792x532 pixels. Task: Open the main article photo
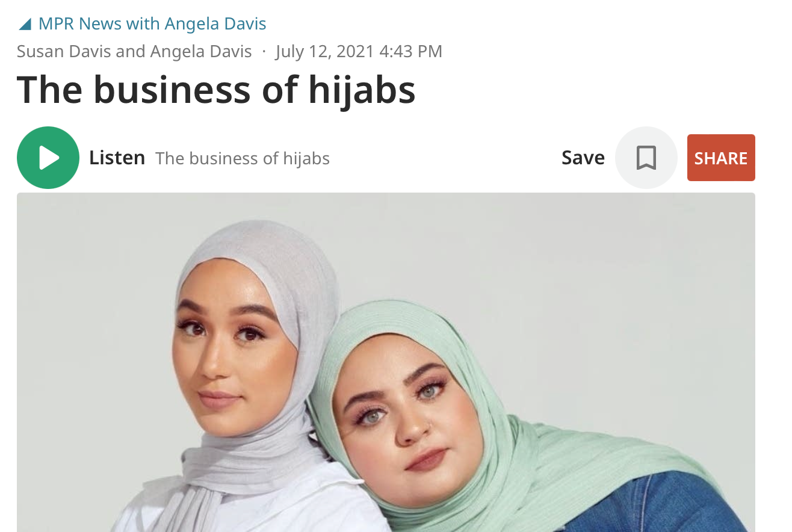386,362
